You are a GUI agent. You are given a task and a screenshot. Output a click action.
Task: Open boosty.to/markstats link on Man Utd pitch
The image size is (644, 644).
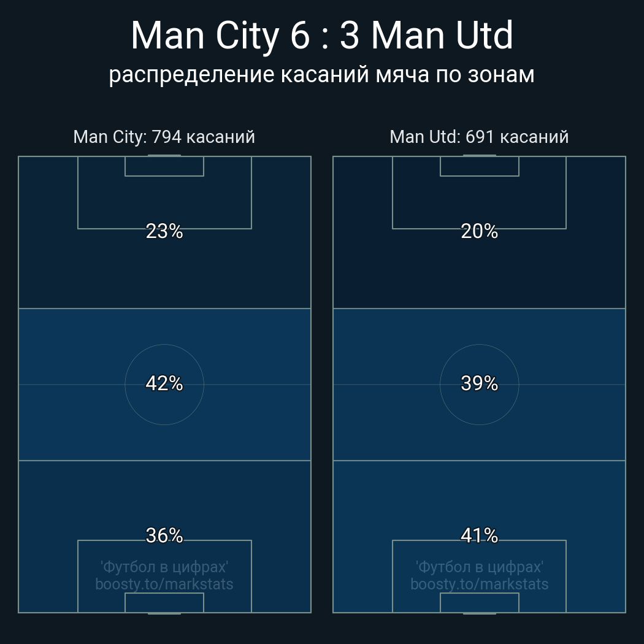point(479,584)
